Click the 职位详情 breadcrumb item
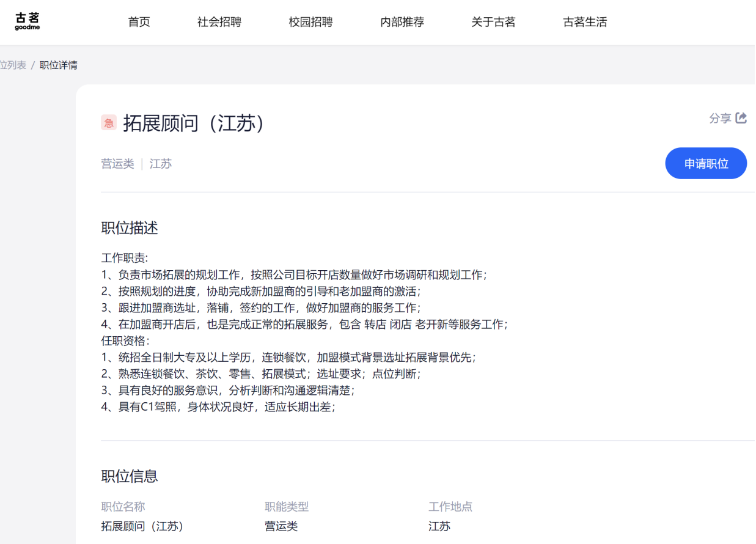This screenshot has height=544, width=756. pos(59,65)
